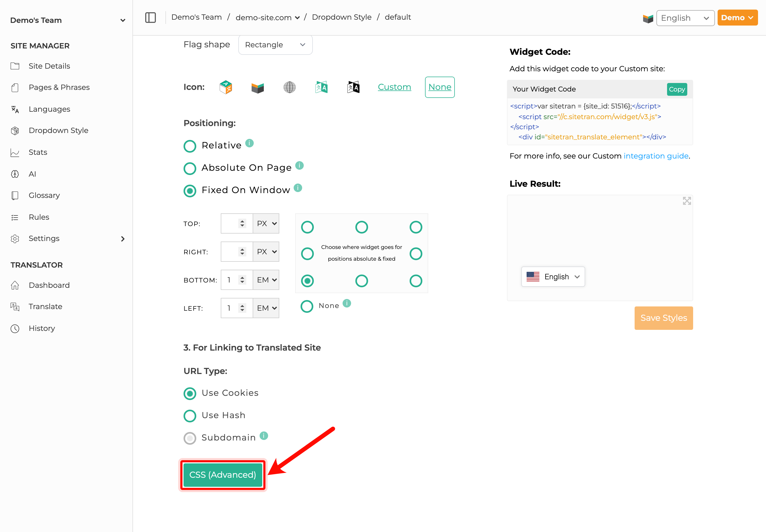Open Pages & Phrases section

pyautogui.click(x=59, y=87)
